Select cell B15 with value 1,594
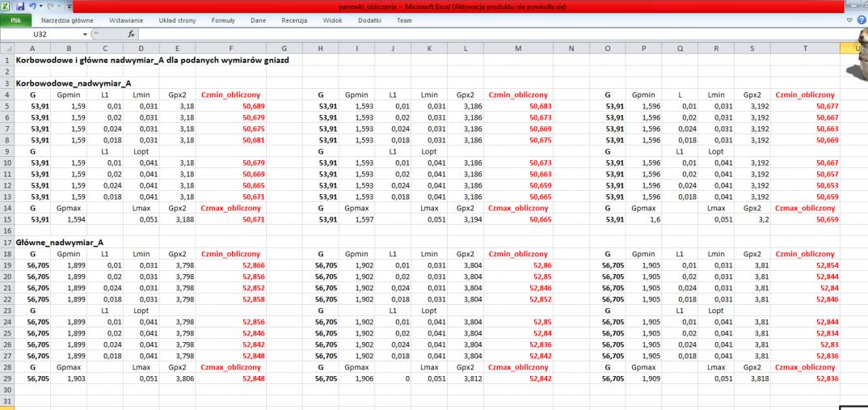 pyautogui.click(x=69, y=219)
